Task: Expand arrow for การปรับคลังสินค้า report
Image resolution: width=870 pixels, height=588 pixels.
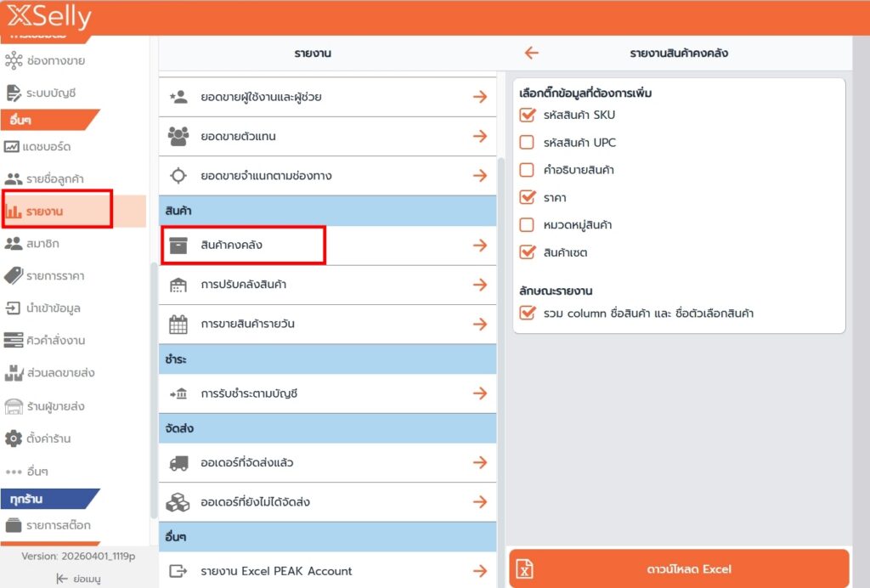Action: [x=480, y=285]
